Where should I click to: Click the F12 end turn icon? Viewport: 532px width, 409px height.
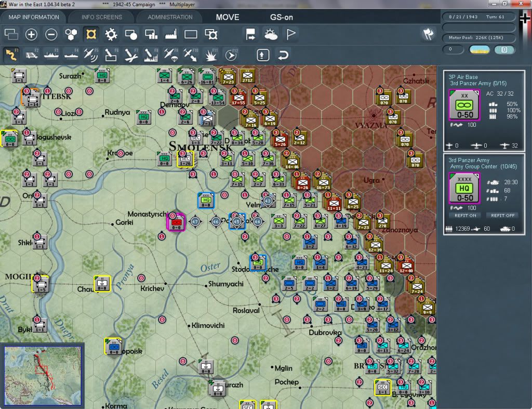[231, 55]
